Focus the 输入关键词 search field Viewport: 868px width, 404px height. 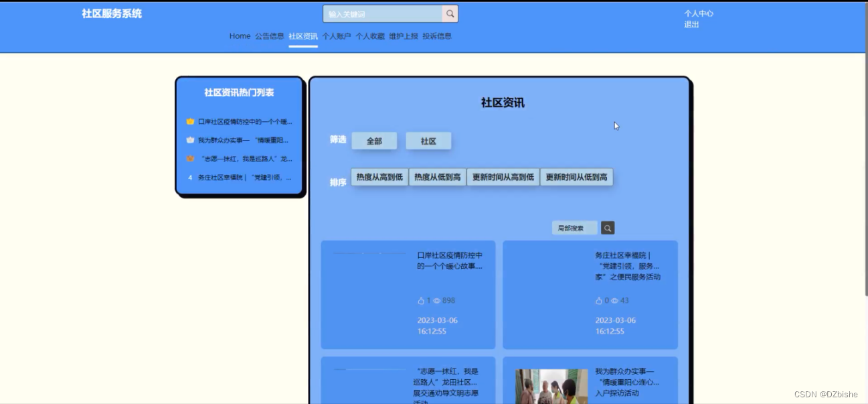click(x=383, y=13)
